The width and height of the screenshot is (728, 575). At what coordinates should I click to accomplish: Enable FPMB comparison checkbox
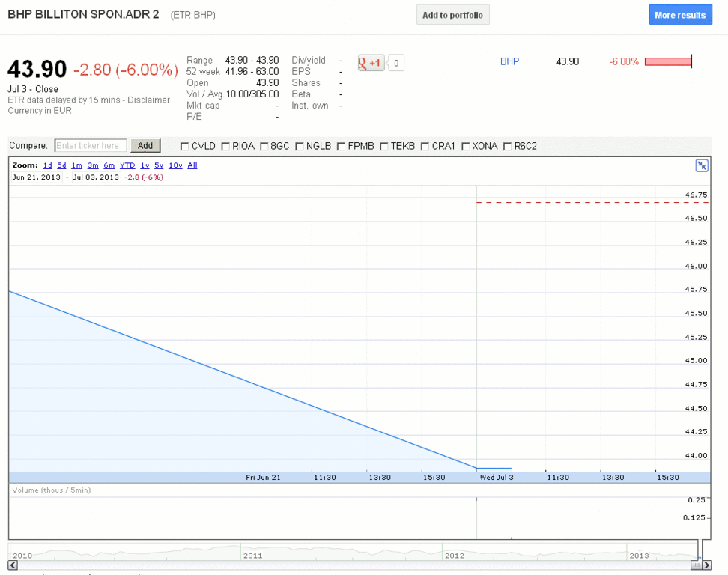click(x=342, y=147)
